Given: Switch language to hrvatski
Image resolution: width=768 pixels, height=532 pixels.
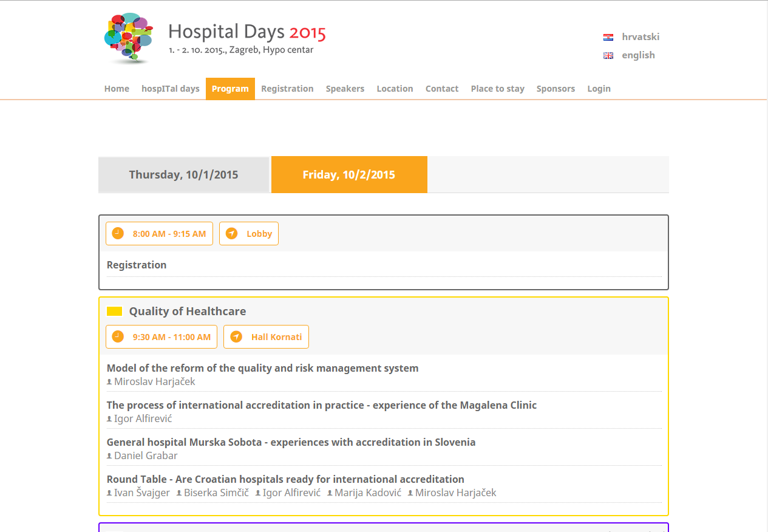Looking at the screenshot, I should (641, 37).
